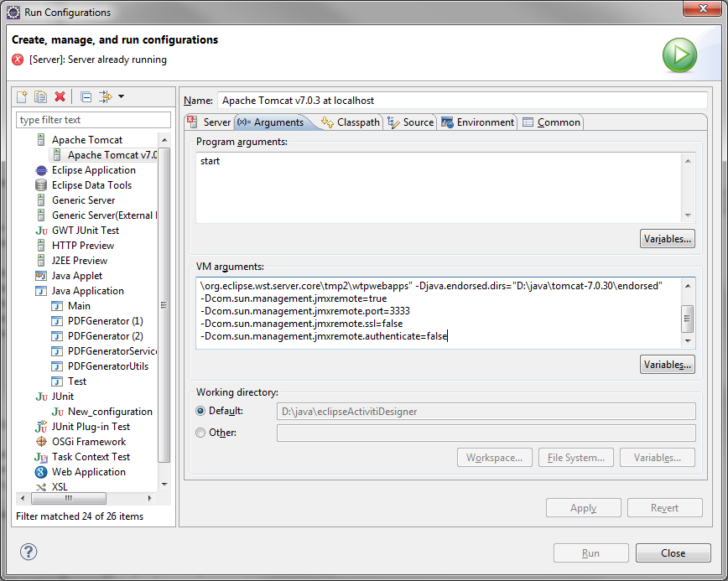Open the Source tab
This screenshot has height=581, width=728.
point(410,122)
